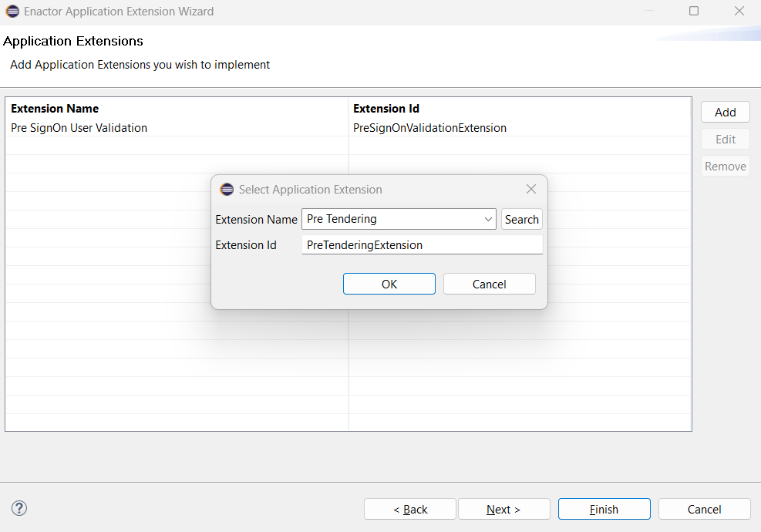Image resolution: width=761 pixels, height=532 pixels.
Task: Click the help question mark icon
Action: tap(19, 508)
